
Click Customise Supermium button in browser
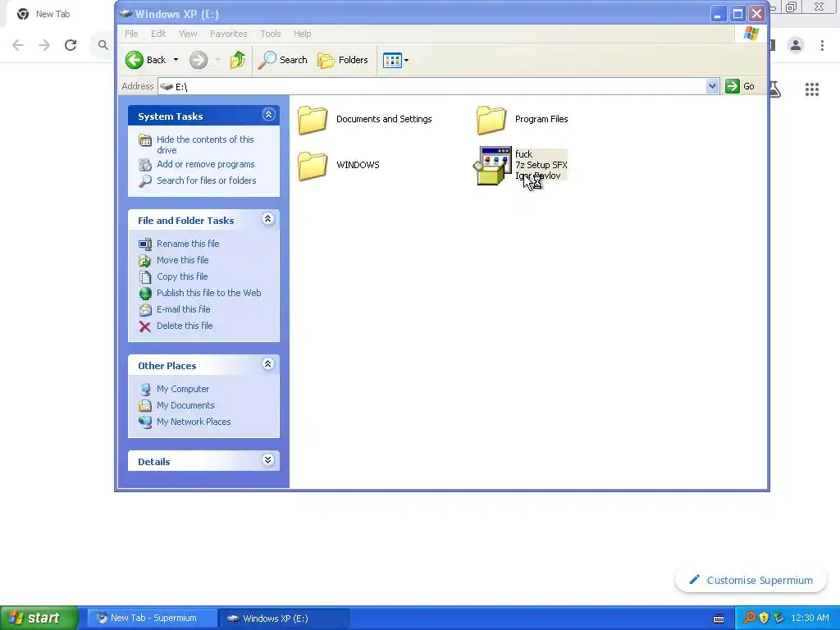[x=751, y=580]
